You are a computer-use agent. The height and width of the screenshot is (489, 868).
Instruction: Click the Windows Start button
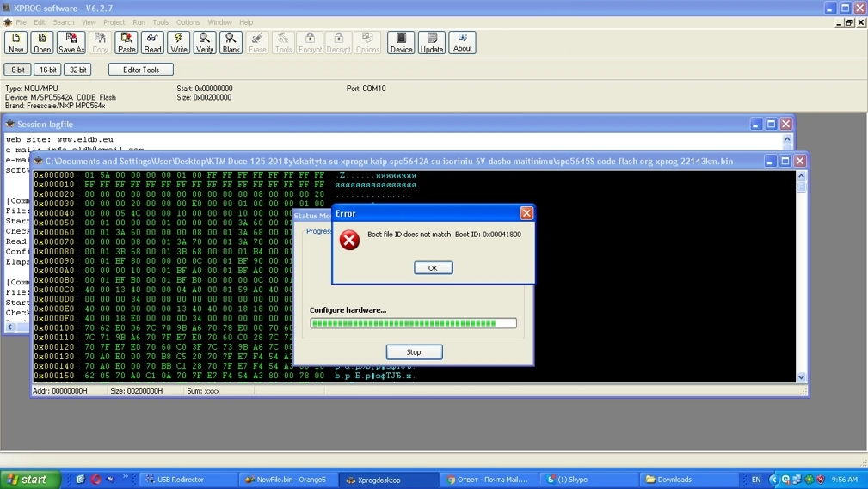[x=30, y=480]
